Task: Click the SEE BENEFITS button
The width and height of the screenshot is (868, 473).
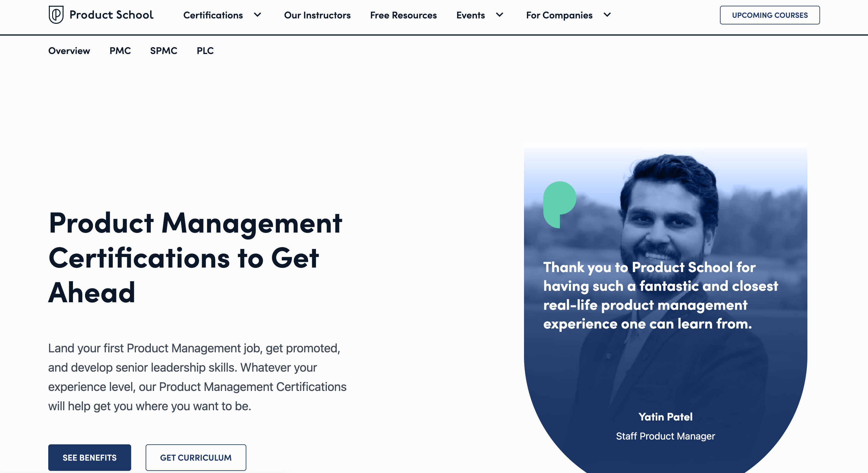Action: click(89, 457)
